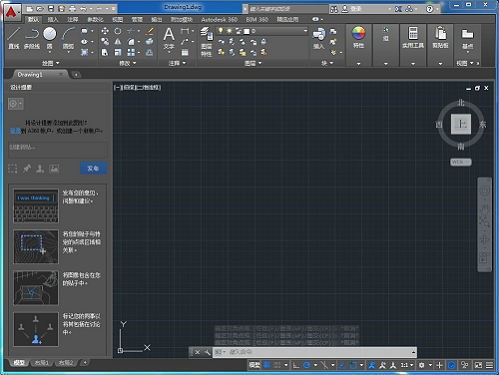Click the customize wrench icon in command line
The width and height of the screenshot is (499, 375).
(x=207, y=352)
